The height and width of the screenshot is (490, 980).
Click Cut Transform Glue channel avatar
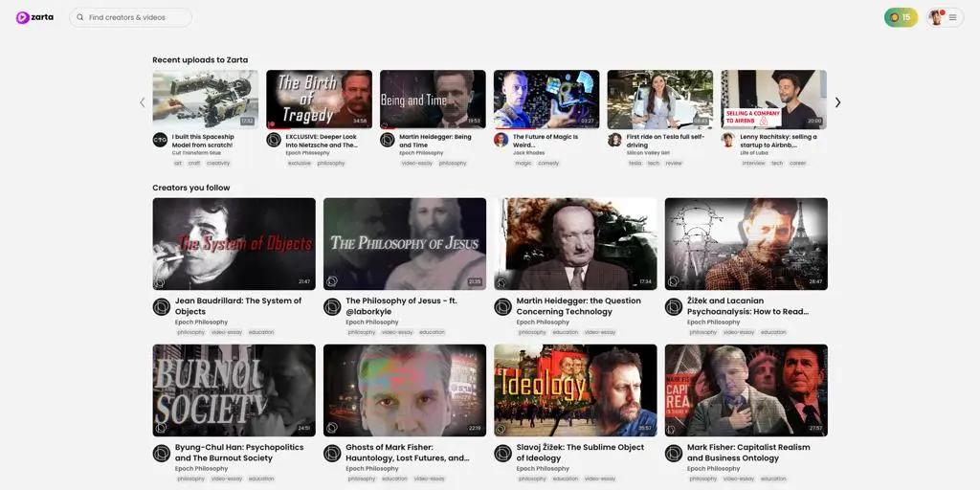click(x=160, y=140)
